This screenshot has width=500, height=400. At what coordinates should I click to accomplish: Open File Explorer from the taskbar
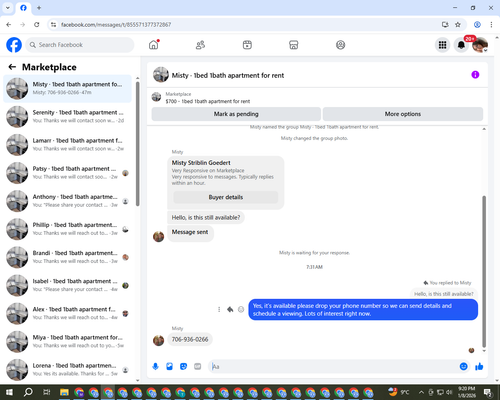(x=64, y=392)
